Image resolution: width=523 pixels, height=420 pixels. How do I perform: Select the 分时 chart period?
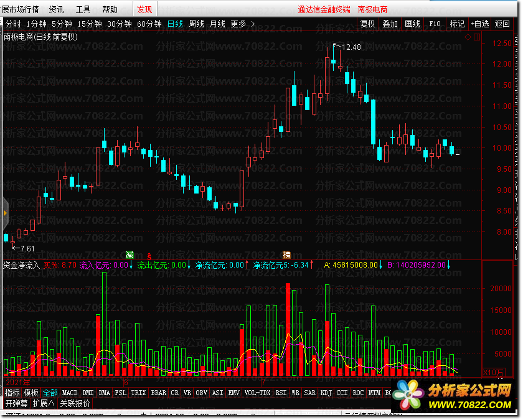13,24
